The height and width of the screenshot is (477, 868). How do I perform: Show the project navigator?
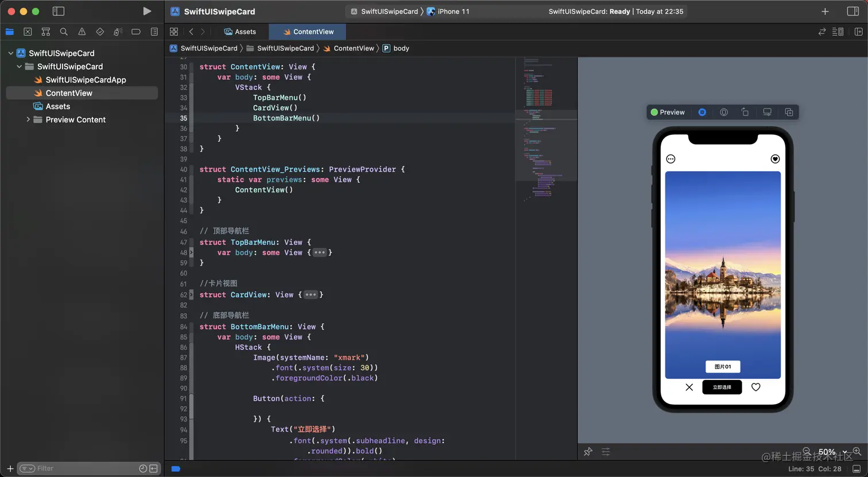tap(10, 32)
